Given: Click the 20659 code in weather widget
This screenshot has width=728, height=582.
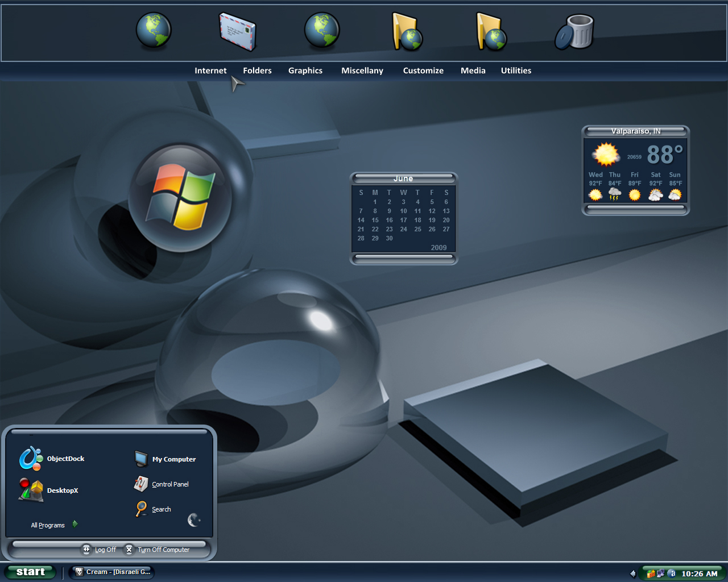Looking at the screenshot, I should click(x=634, y=157).
